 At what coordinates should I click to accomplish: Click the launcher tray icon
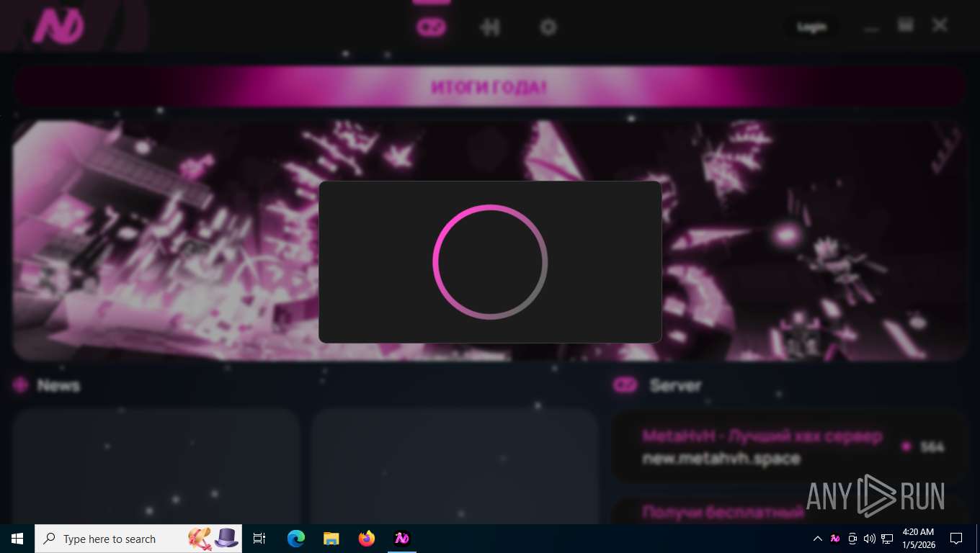[x=835, y=539]
